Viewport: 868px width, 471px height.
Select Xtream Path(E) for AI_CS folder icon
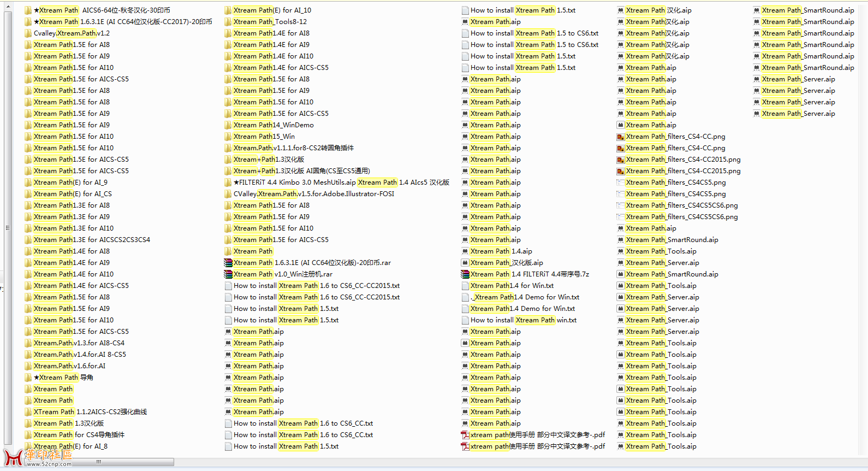pyautogui.click(x=28, y=194)
